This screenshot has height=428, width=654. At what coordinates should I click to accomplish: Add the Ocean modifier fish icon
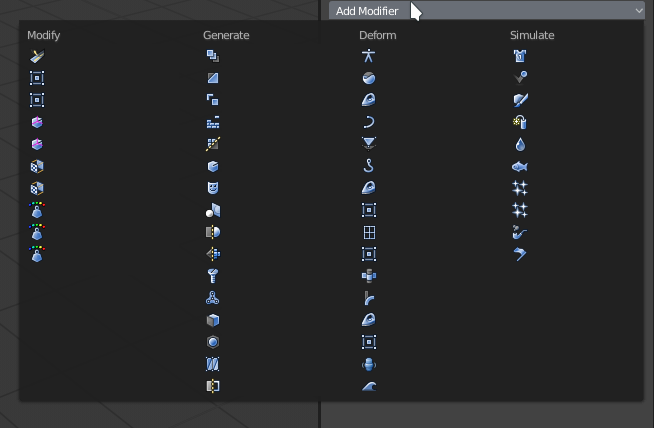(520, 167)
